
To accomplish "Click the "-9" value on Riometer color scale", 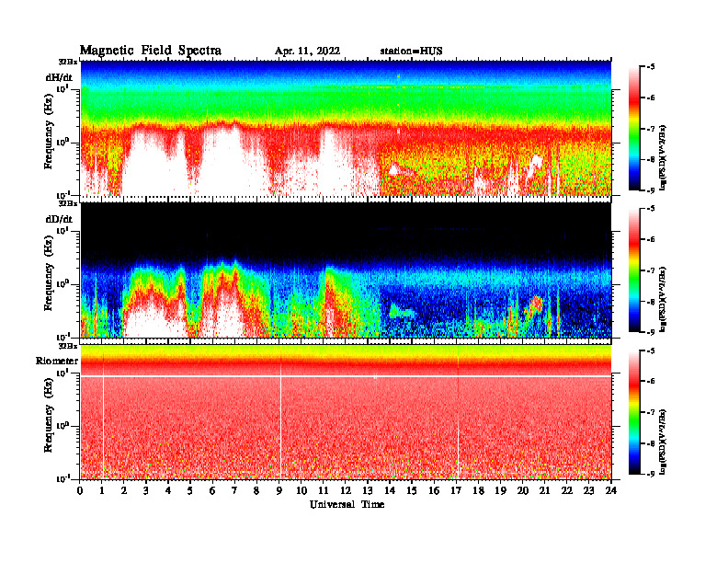I will [x=651, y=474].
